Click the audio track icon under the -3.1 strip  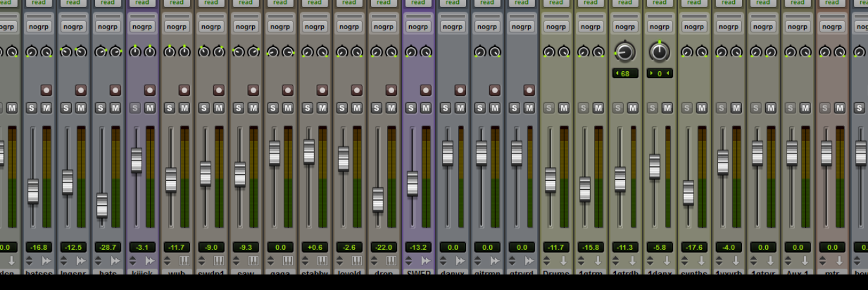pyautogui.click(x=150, y=260)
